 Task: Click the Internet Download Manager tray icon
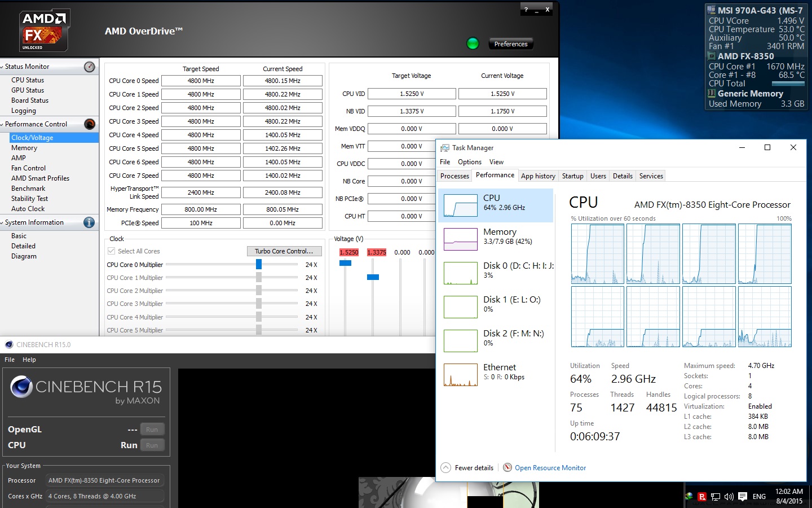702,496
